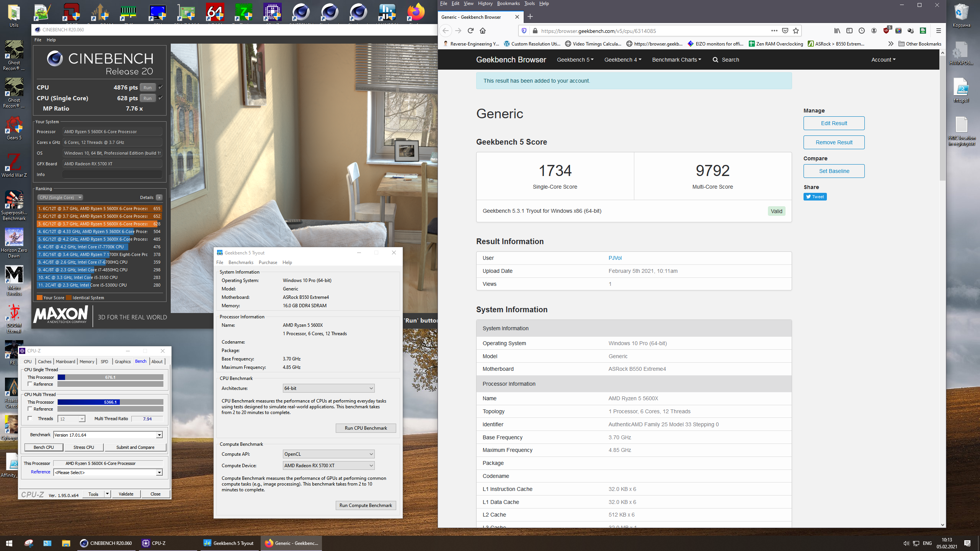The width and height of the screenshot is (980, 551).
Task: Click the Twitter Tweet share button
Action: click(x=815, y=197)
